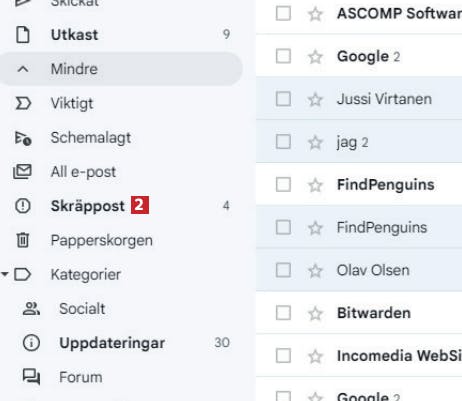Open Schemalagt scheduled mail icon

point(23,138)
